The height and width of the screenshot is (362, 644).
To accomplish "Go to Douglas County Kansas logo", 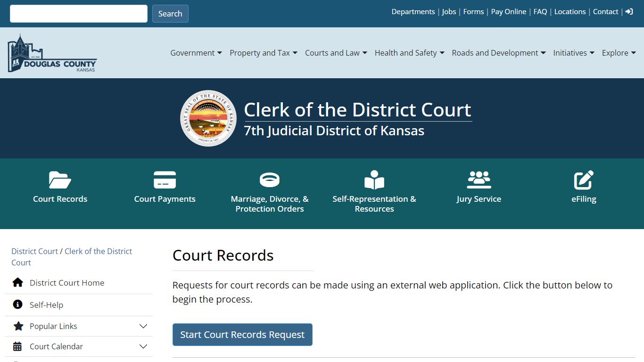I will (x=52, y=53).
